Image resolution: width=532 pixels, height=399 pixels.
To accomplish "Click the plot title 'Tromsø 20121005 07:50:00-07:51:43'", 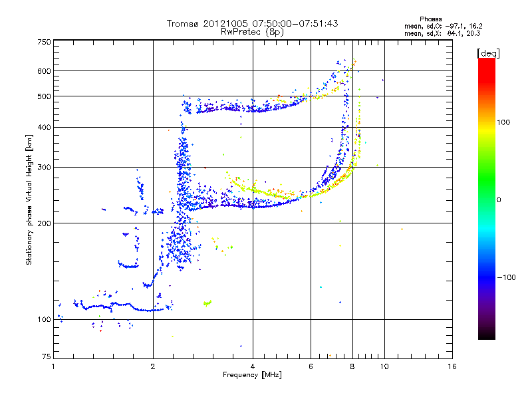I will click(252, 23).
